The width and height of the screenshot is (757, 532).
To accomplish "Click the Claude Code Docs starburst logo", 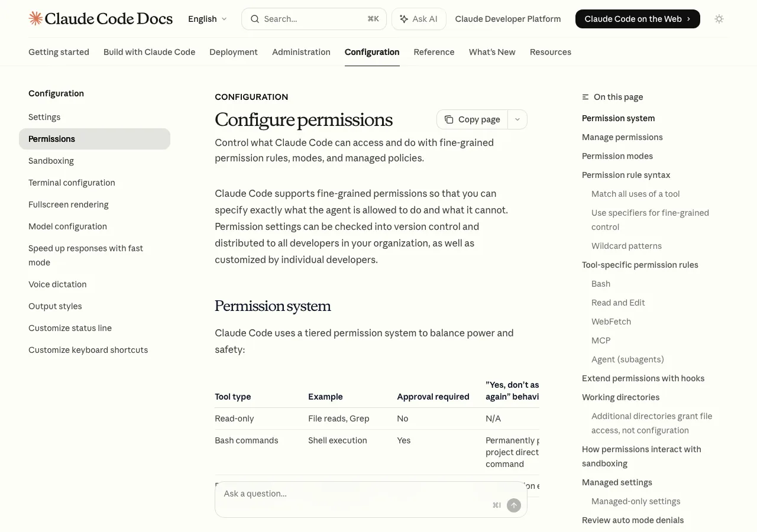I will click(x=35, y=18).
